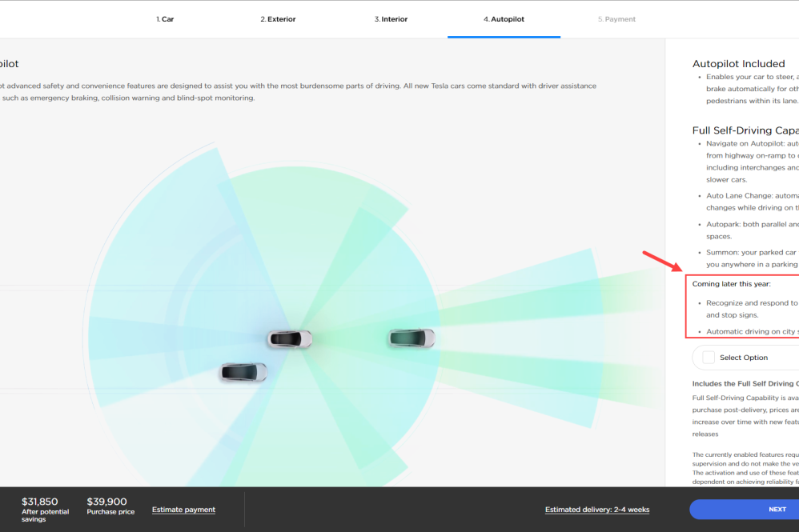The height and width of the screenshot is (532, 799).
Task: Tick the Select Option checkbox
Action: tap(709, 358)
